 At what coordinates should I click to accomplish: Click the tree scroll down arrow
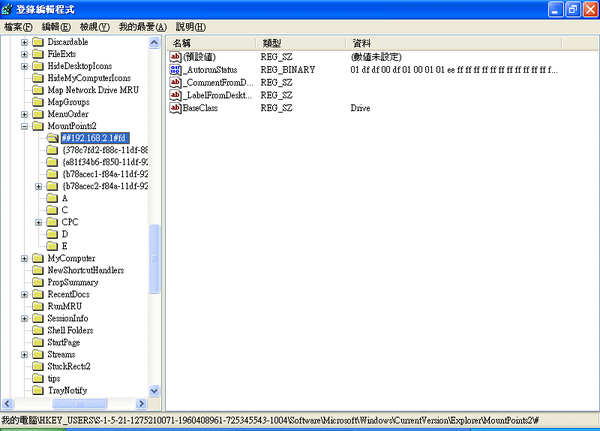pyautogui.click(x=154, y=391)
